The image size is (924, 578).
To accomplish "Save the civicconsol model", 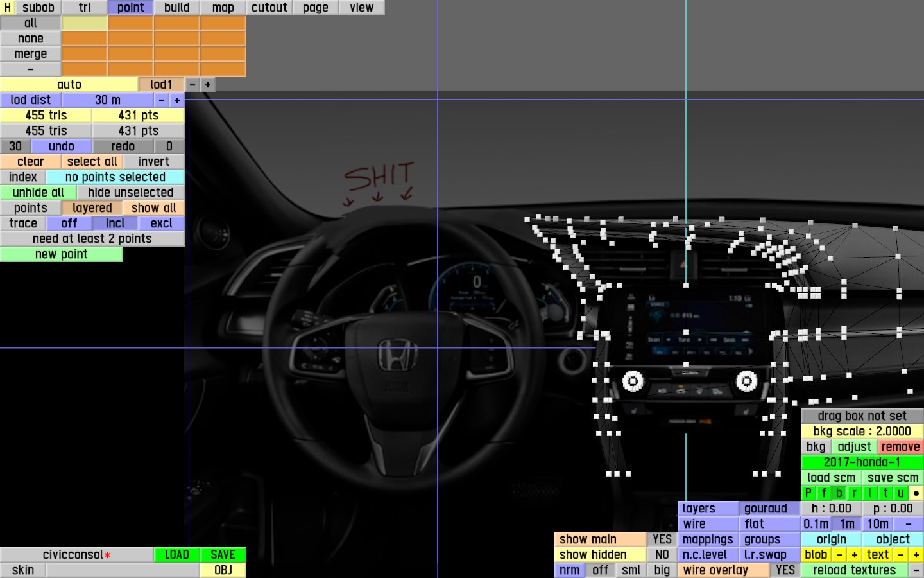I will pyautogui.click(x=223, y=555).
